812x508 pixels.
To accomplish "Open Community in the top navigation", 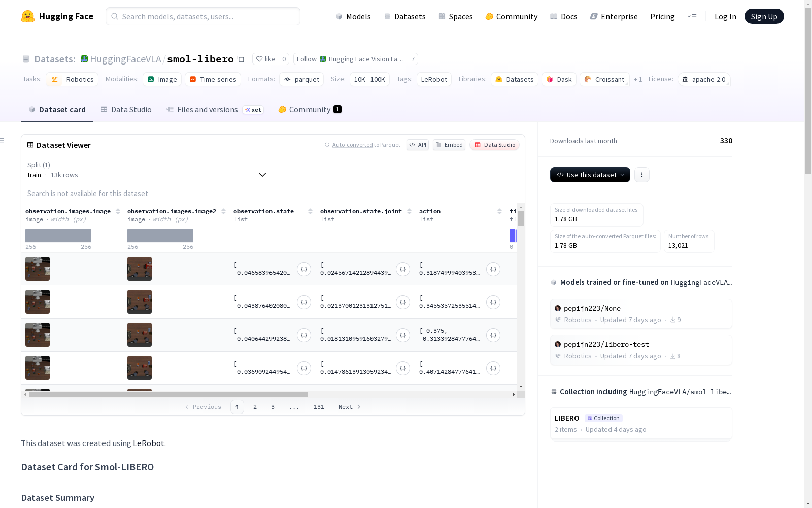I will click(x=512, y=16).
